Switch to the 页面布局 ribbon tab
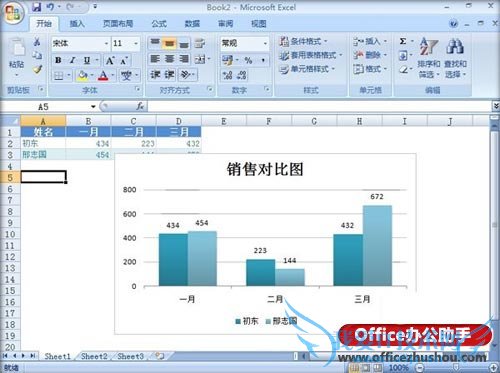This screenshot has height=373, width=500. click(118, 24)
